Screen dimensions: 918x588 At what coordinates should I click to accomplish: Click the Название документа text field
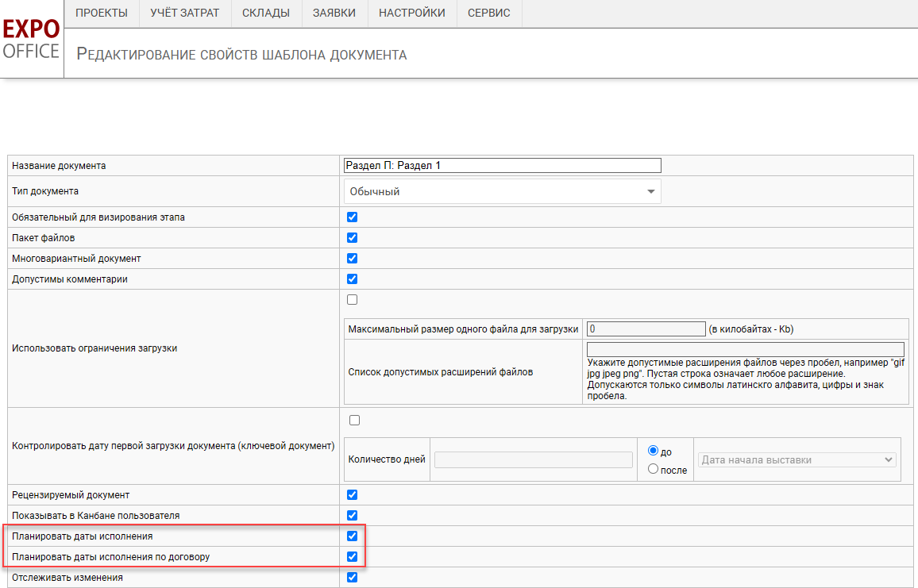502,166
